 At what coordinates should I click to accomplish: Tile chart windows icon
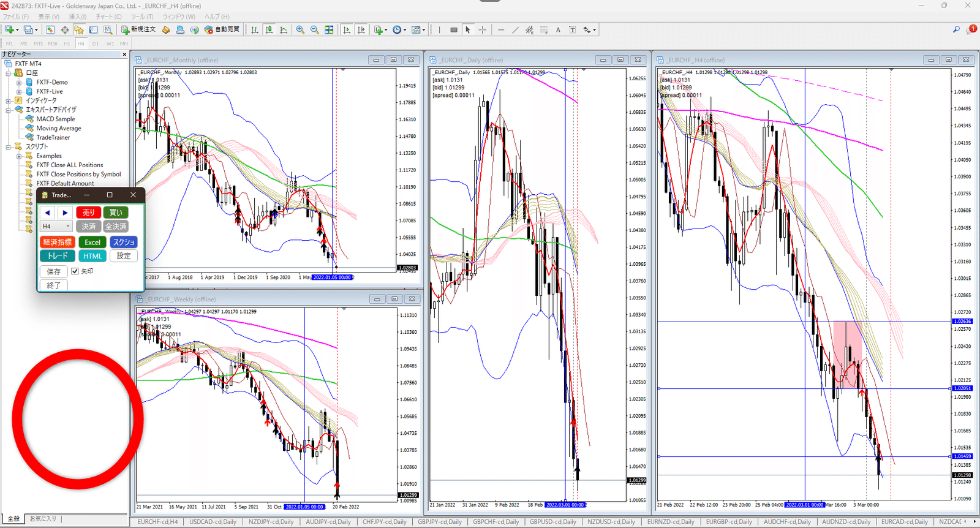point(329,29)
